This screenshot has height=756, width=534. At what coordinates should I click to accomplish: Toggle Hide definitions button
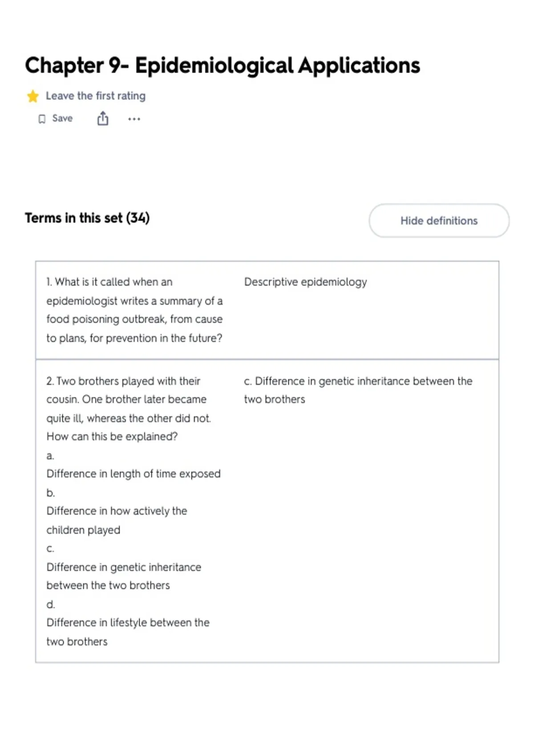[439, 221]
